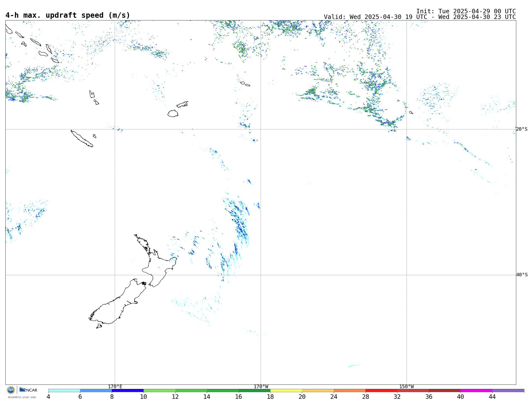Click the Init: Tue 2025-04-29 00 UTC text

point(466,11)
